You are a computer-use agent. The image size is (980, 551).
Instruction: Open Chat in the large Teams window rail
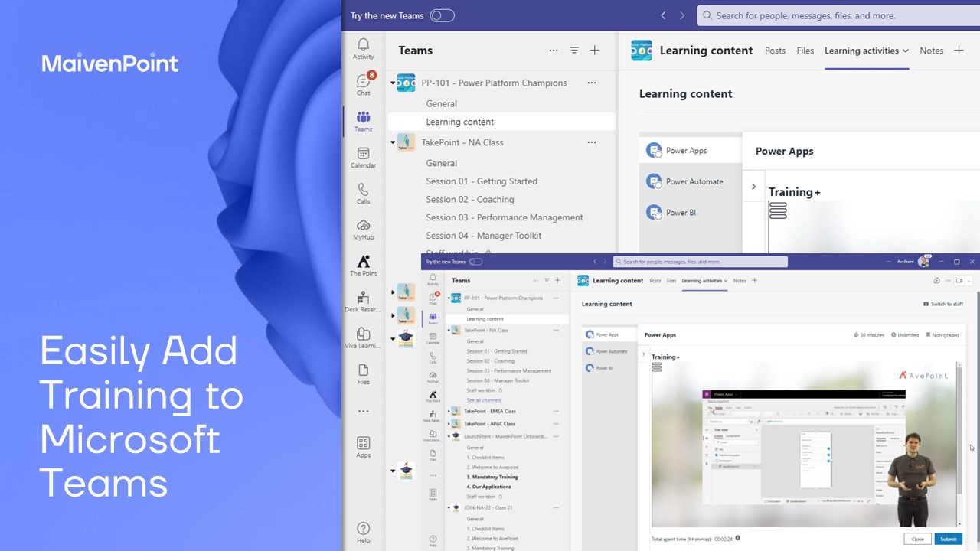pyautogui.click(x=363, y=84)
